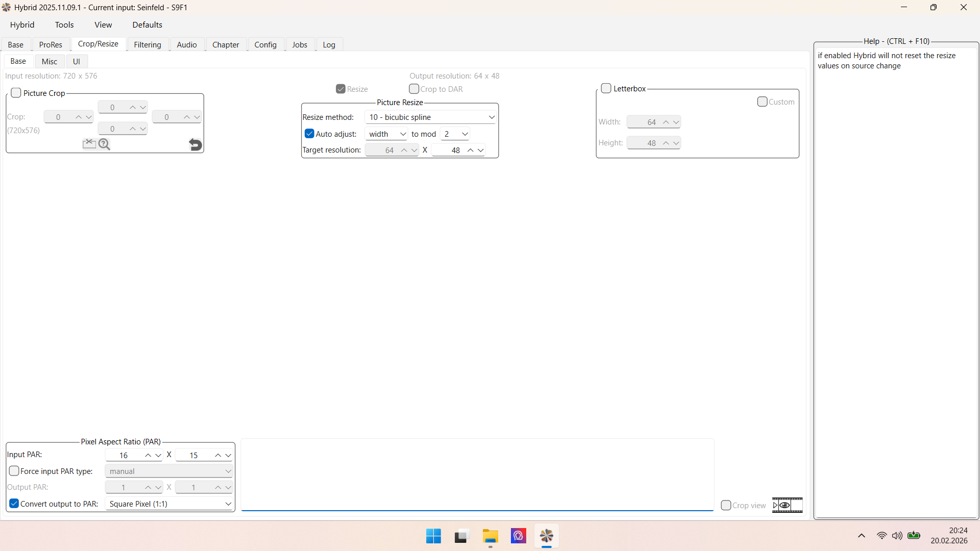Screen dimensions: 980x551
Task: Click the scissors crop icon
Action: pos(89,144)
